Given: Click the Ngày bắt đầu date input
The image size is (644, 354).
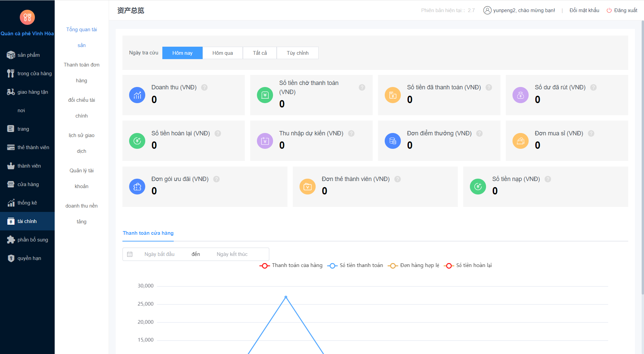Looking at the screenshot, I should (159, 254).
